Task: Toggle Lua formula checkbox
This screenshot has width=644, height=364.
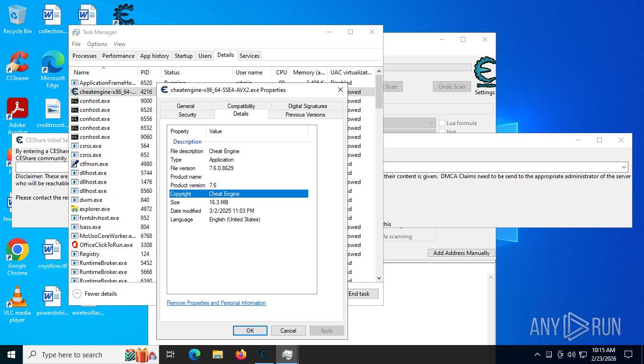Action: [x=442, y=123]
